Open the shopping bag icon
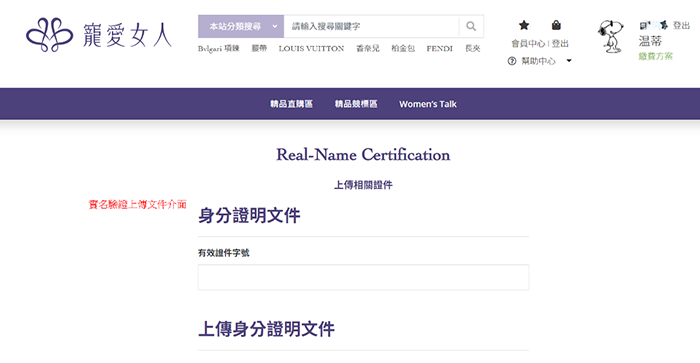This screenshot has height=363, width=700. (556, 25)
